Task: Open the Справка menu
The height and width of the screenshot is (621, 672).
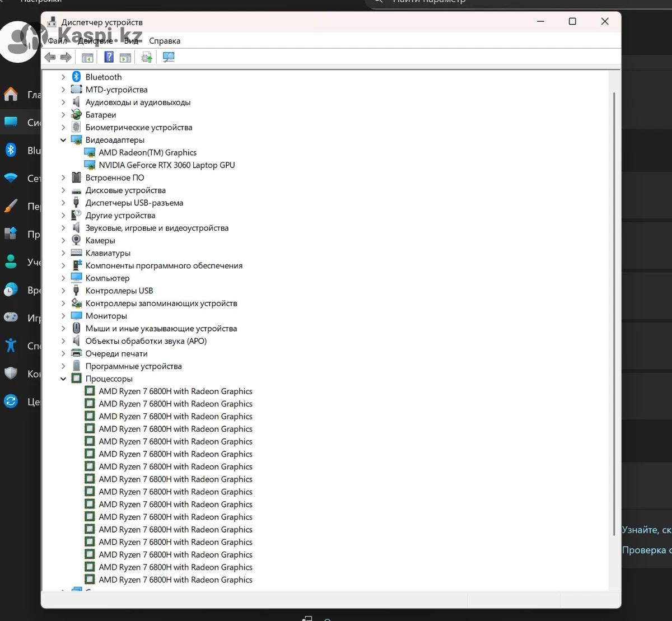Action: (x=165, y=41)
